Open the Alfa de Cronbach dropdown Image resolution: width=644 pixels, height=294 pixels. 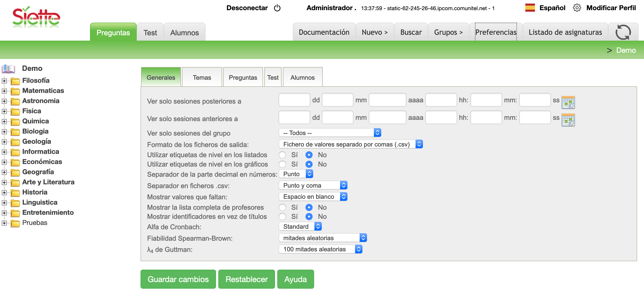(x=300, y=226)
